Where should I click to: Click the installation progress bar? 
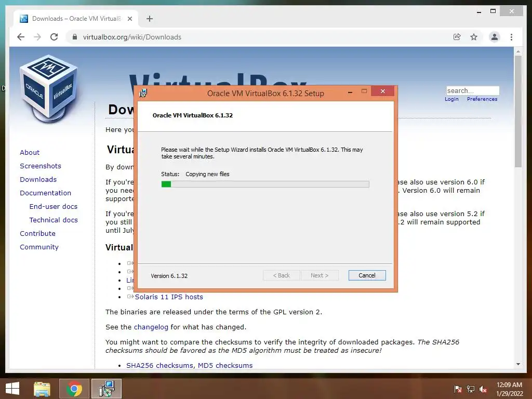tap(265, 184)
